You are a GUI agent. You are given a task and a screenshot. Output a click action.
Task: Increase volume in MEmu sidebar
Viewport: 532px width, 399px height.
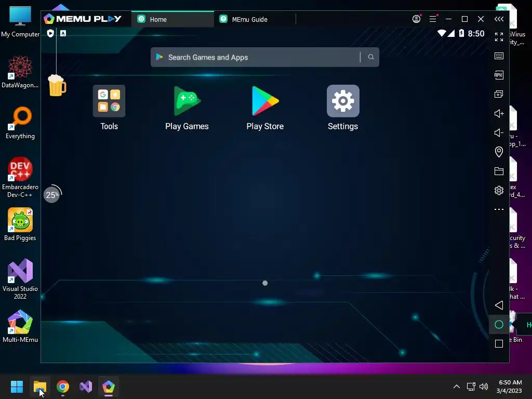click(x=499, y=113)
